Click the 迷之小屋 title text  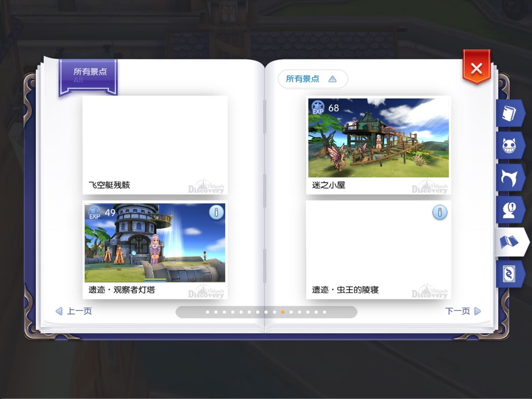[x=329, y=185]
